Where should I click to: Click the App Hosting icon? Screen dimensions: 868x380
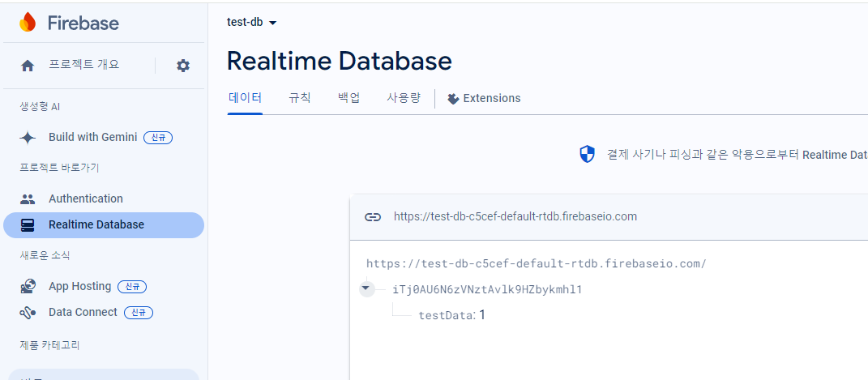click(28, 287)
